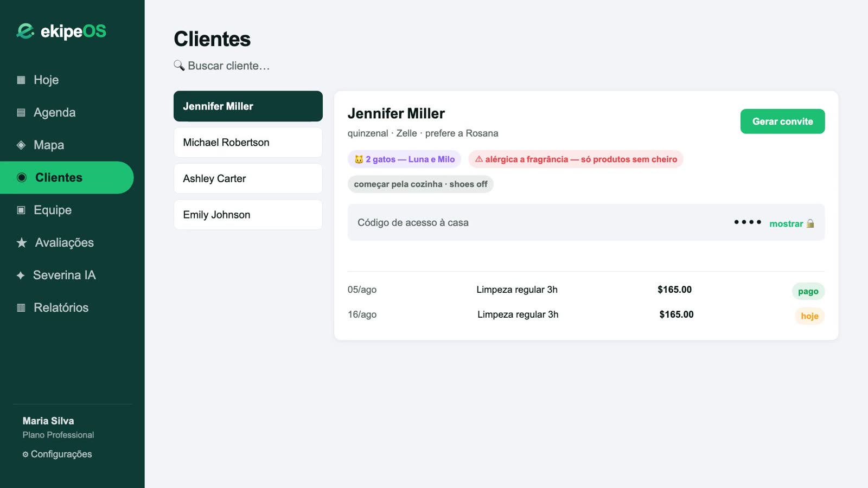Click the Severina IA sparkle icon

(x=21, y=275)
